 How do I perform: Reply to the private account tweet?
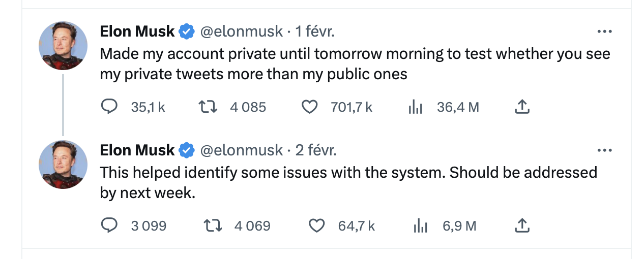click(x=109, y=107)
